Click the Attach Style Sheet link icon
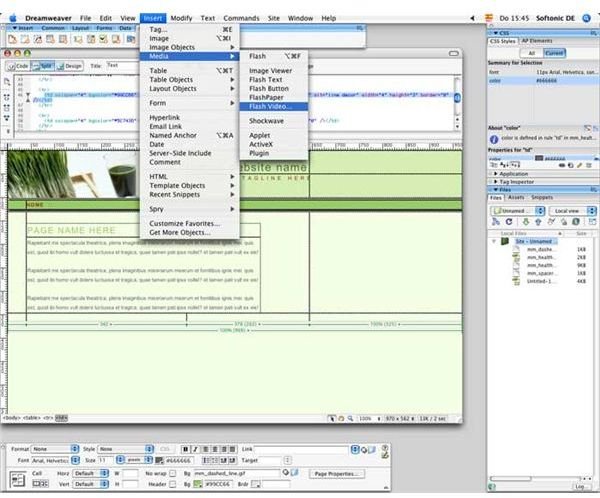Screen dimensions: 600x498 (x=562, y=165)
